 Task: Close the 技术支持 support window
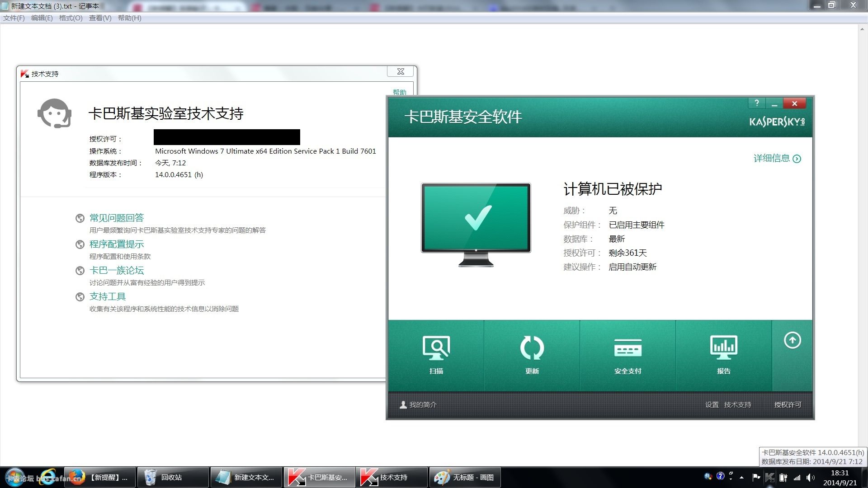pos(401,71)
